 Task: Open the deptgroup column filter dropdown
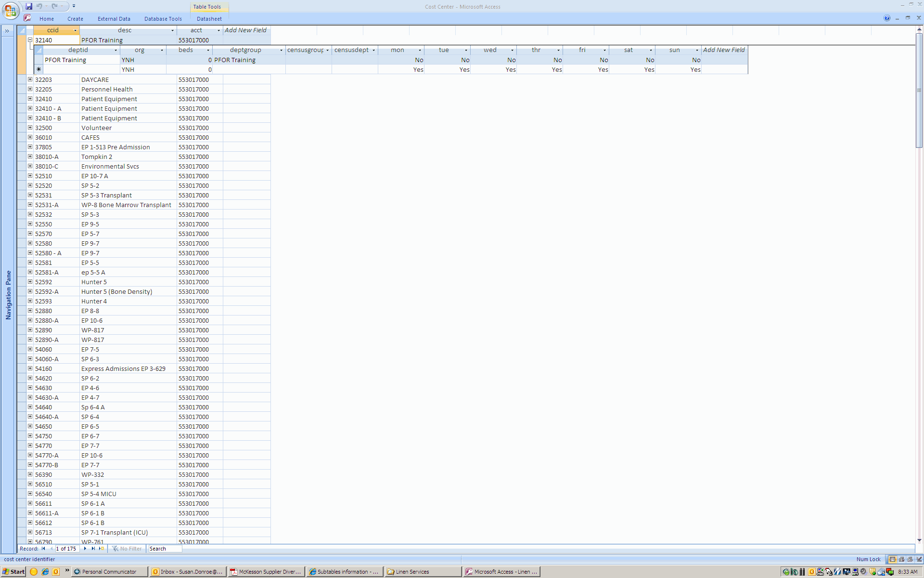click(x=281, y=50)
